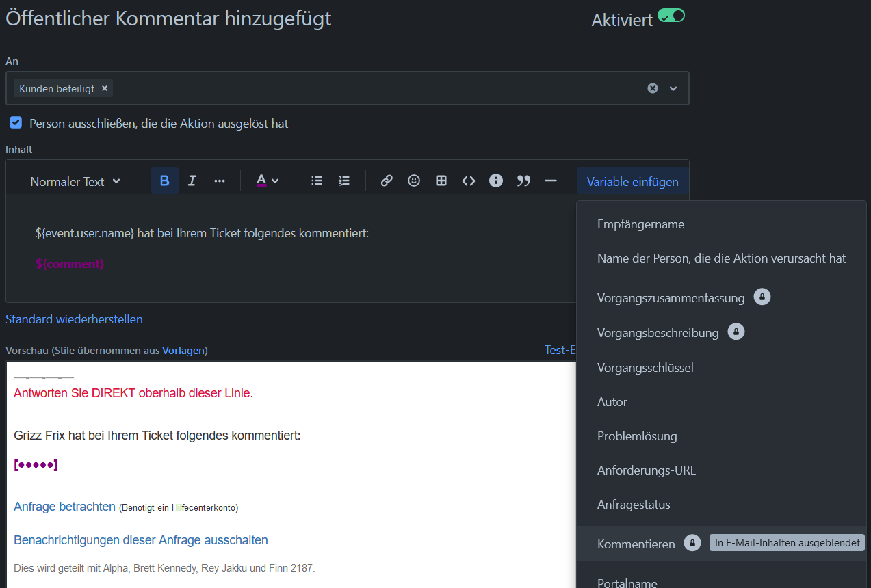This screenshot has height=588, width=871.
Task: Click lock icon beside Kommentieren
Action: [x=692, y=543]
